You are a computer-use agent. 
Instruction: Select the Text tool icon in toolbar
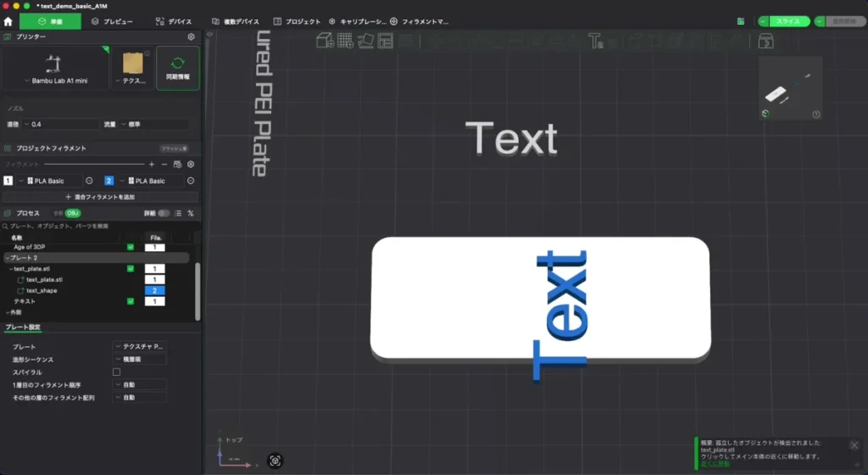[595, 41]
